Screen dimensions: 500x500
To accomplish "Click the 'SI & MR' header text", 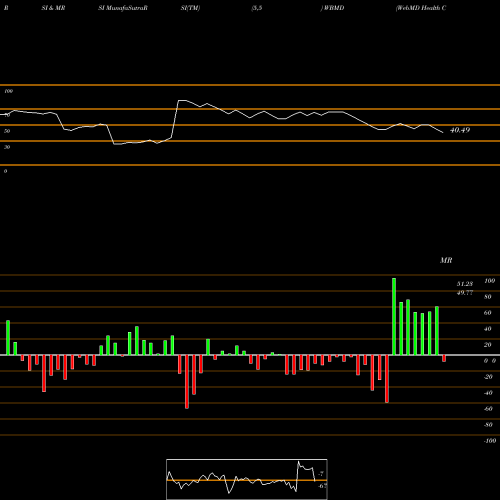I will pos(53,8).
